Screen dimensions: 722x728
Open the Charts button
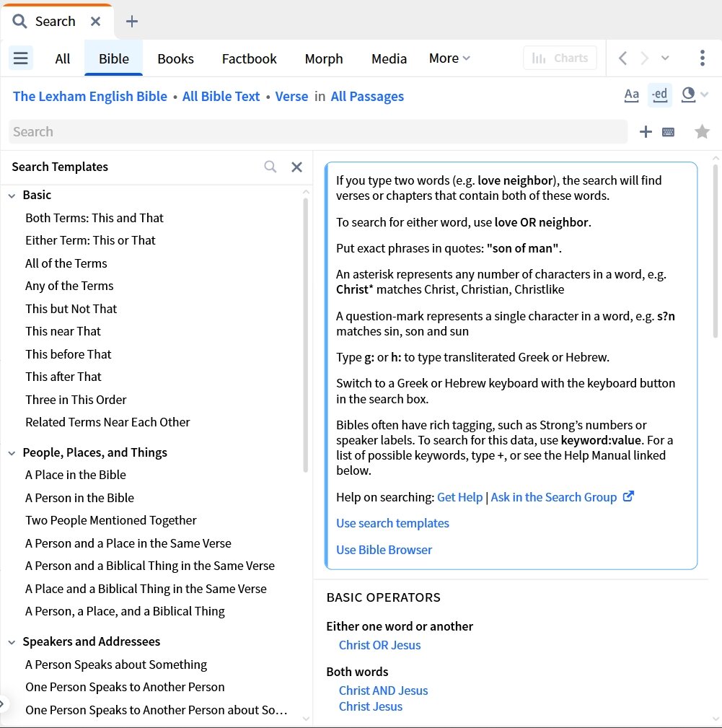[560, 58]
